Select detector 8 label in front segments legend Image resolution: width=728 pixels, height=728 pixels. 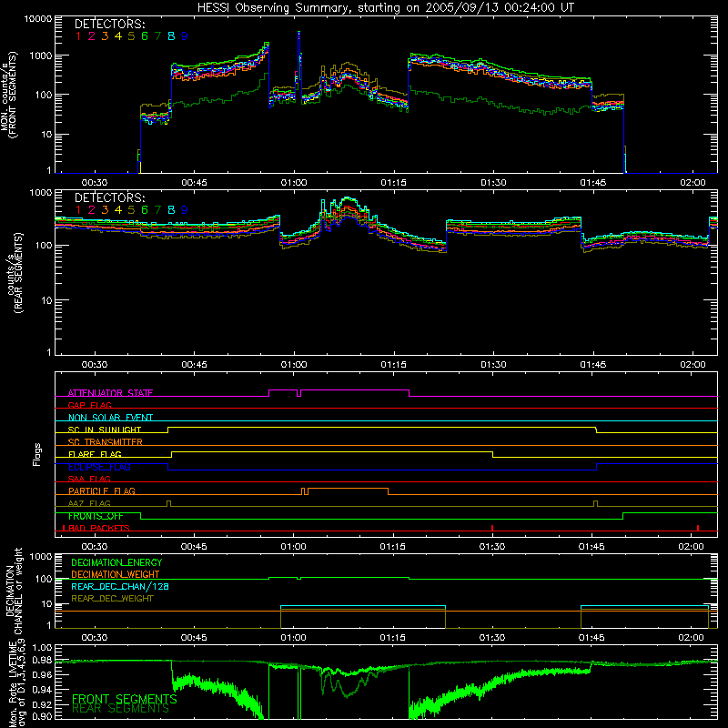(171, 36)
